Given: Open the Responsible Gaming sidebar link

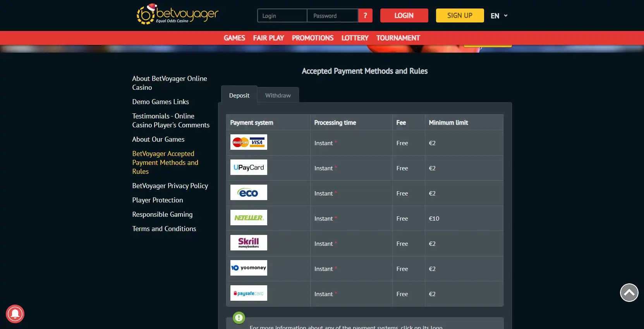Looking at the screenshot, I should coord(162,214).
